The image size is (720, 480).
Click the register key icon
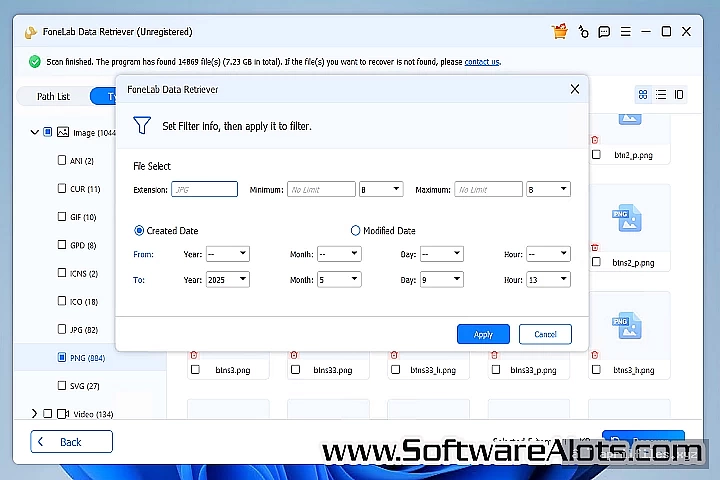[583, 31]
